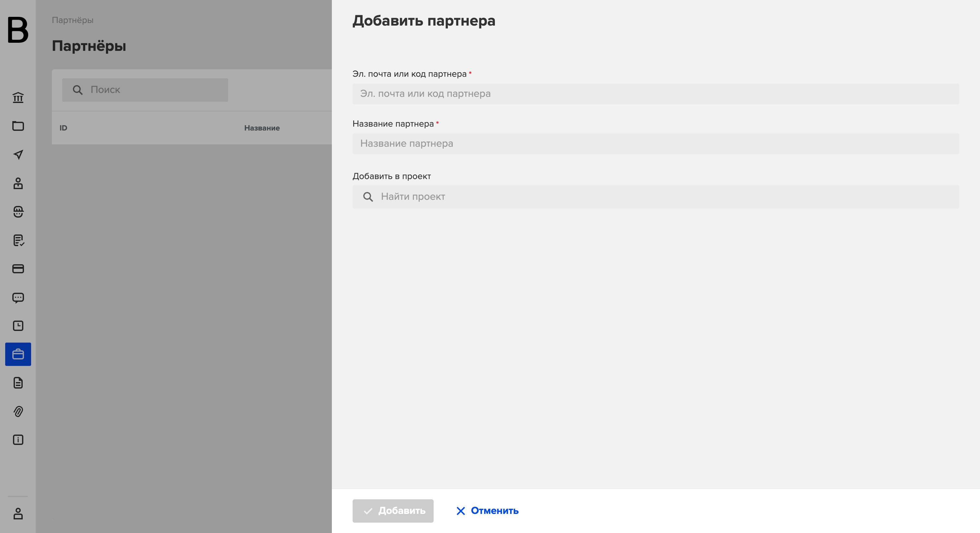Open the paperclip attachments sidebar icon

point(18,411)
